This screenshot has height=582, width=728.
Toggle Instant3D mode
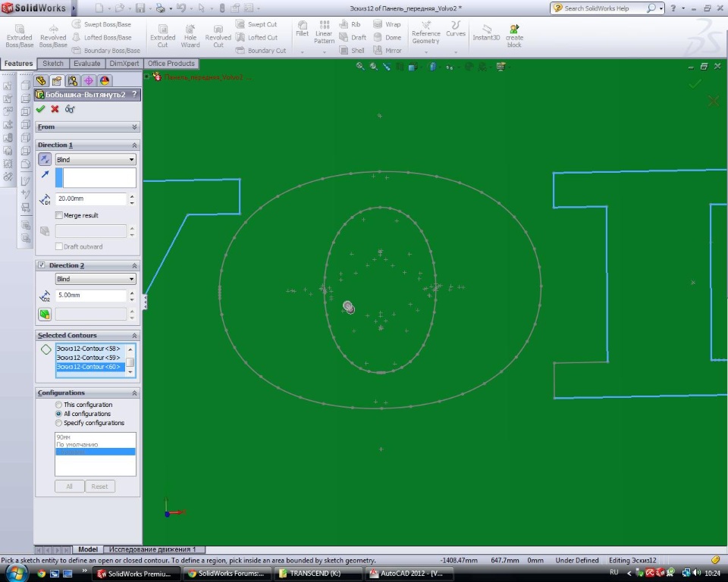click(x=486, y=33)
